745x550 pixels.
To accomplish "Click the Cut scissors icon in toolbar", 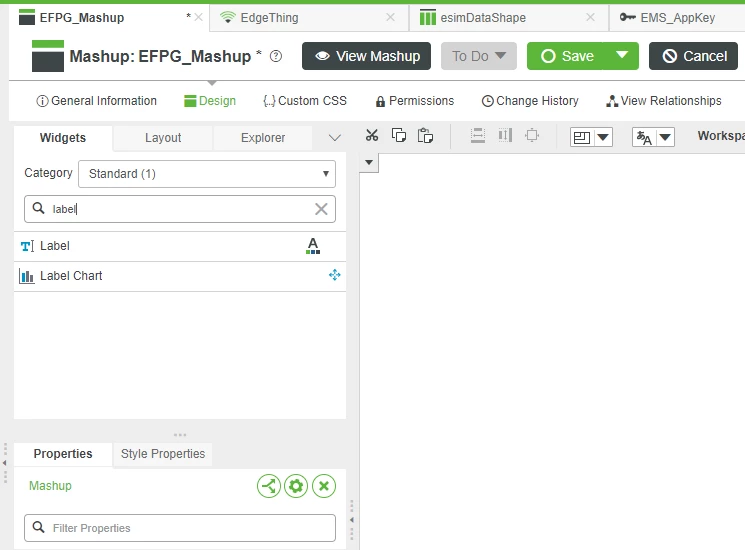I will point(372,136).
